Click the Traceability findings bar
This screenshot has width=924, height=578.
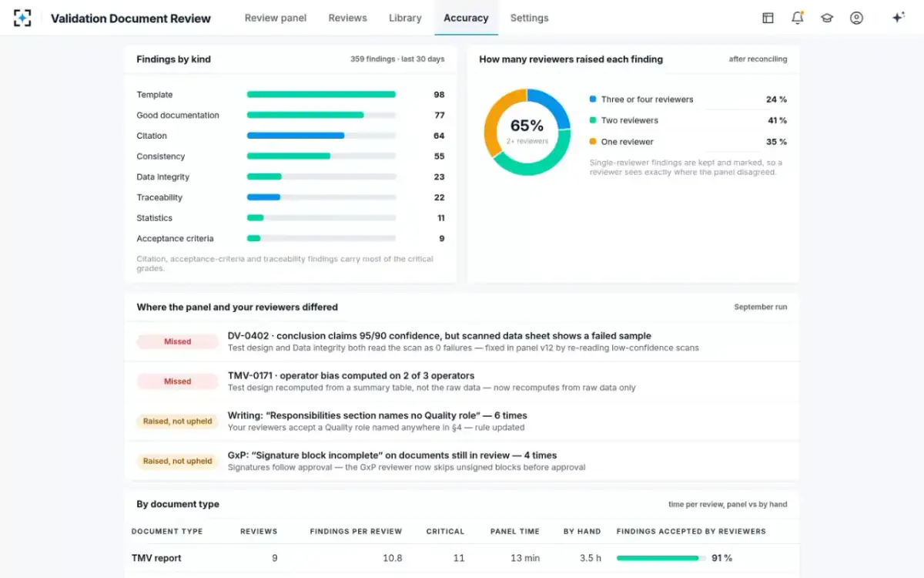(321, 197)
